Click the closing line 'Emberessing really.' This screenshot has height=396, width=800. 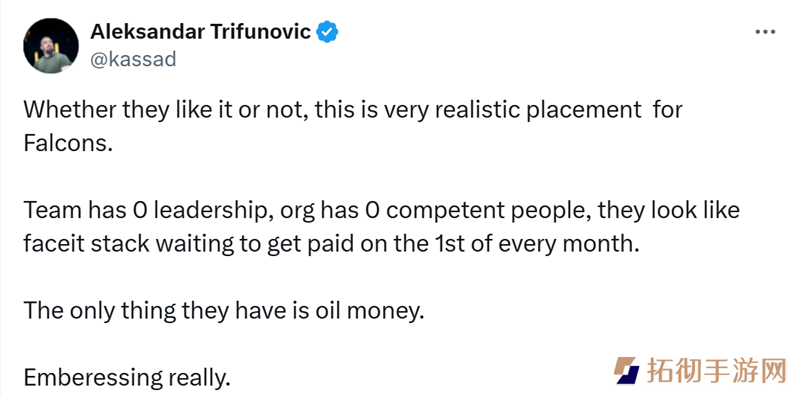[x=127, y=378]
